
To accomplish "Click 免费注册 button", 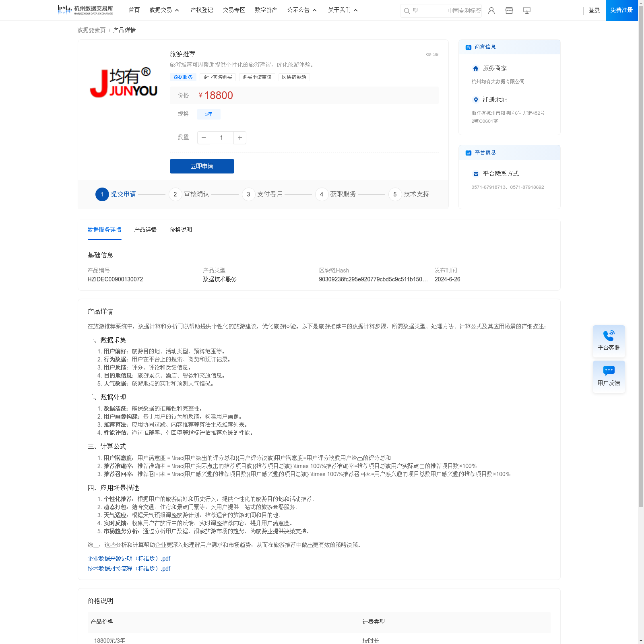I will click(x=621, y=10).
